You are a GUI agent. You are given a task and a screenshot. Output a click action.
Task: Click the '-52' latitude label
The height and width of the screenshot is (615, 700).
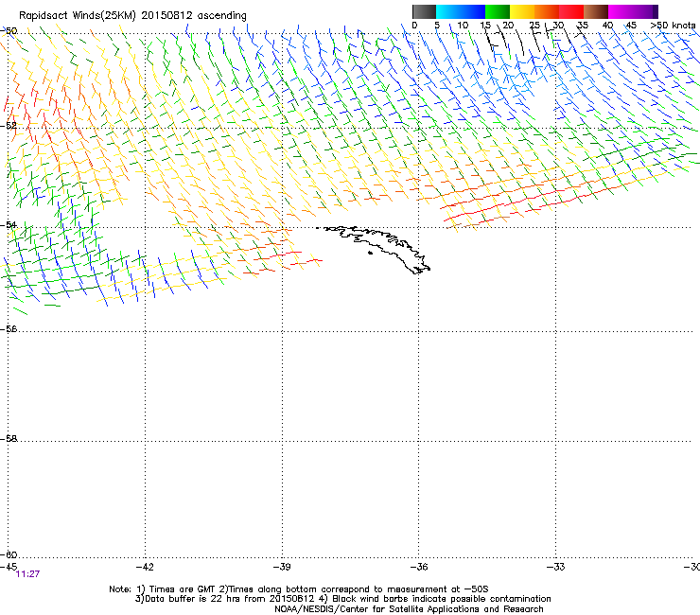pos(9,126)
